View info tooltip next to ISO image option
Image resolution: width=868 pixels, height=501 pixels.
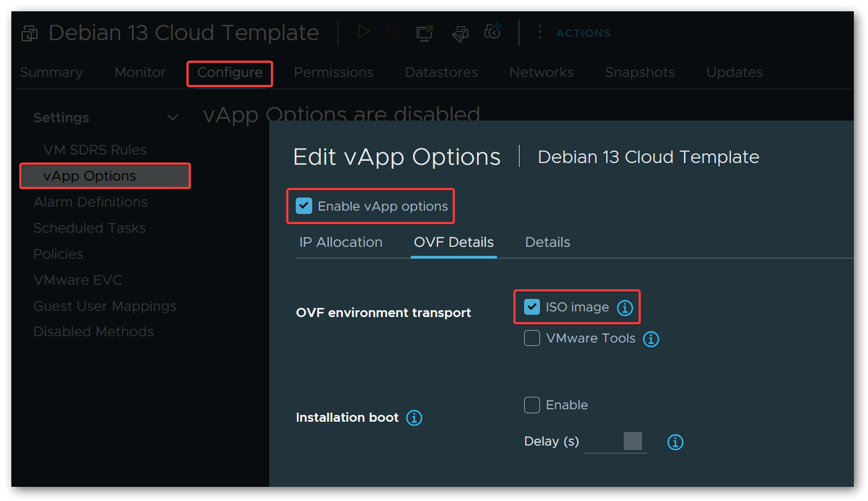click(x=624, y=307)
